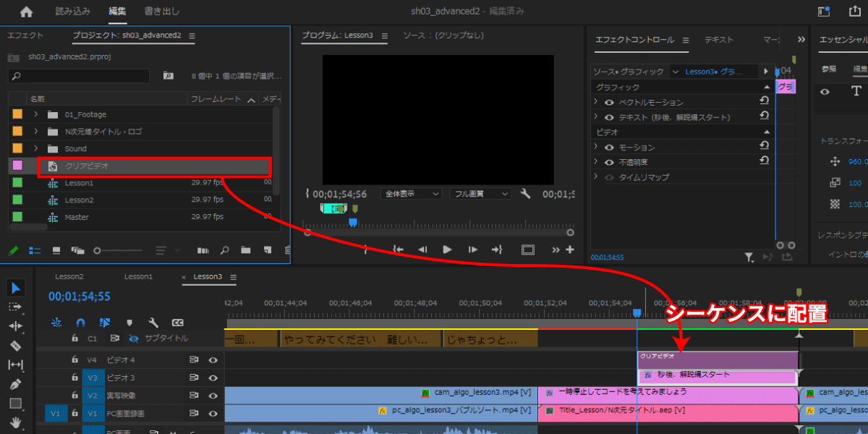This screenshot has height=434, width=868.
Task: Go to In point
Action: point(398,250)
